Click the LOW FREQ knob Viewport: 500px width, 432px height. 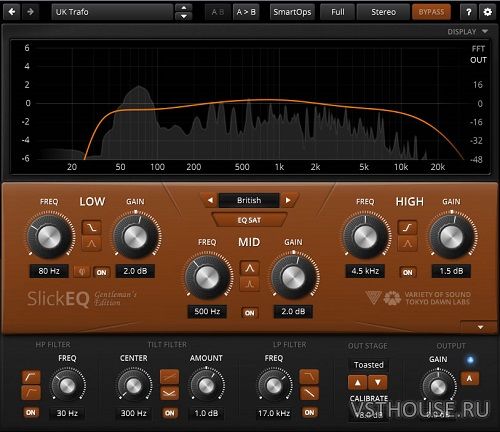tap(49, 236)
